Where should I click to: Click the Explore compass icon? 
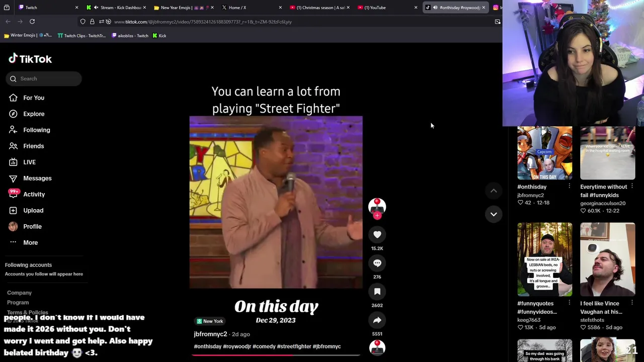[13, 114]
